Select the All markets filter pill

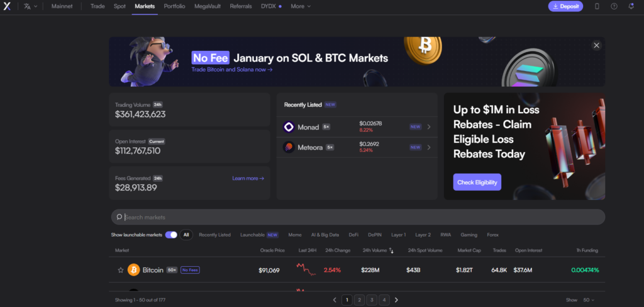186,235
